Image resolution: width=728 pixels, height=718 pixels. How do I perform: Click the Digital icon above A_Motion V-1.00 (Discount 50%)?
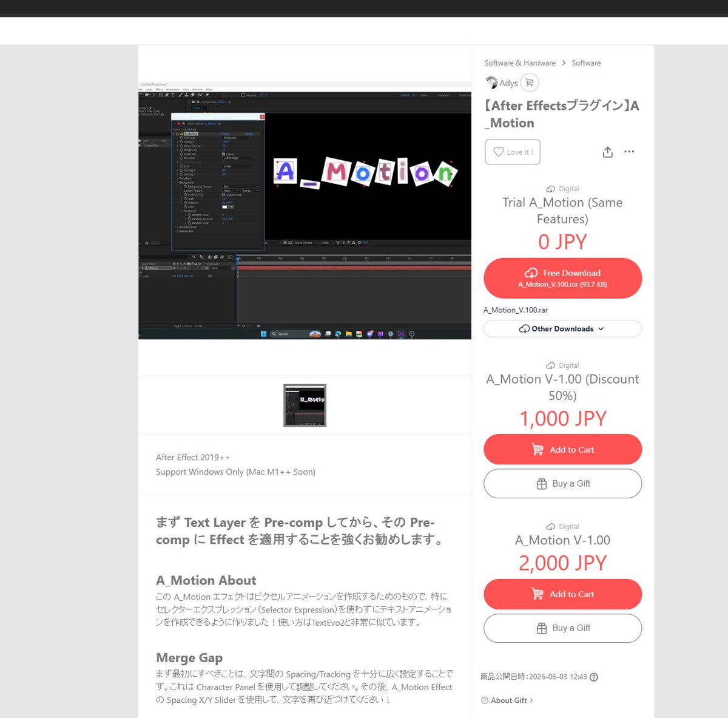point(550,366)
